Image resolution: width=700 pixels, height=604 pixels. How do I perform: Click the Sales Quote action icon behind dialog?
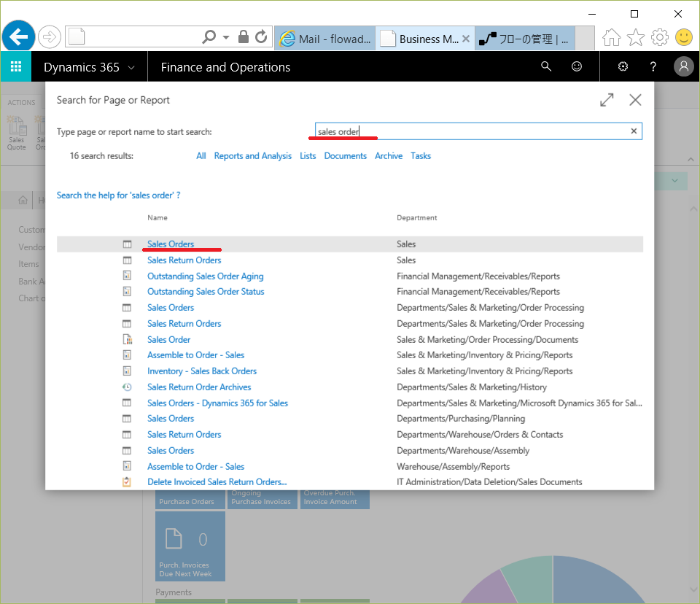(x=17, y=133)
